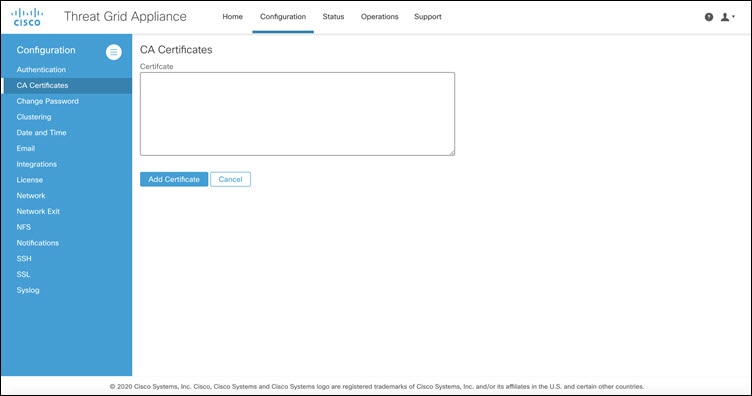Screen dimensions: 752x396
Task: Open SSH configuration
Action: 24,258
